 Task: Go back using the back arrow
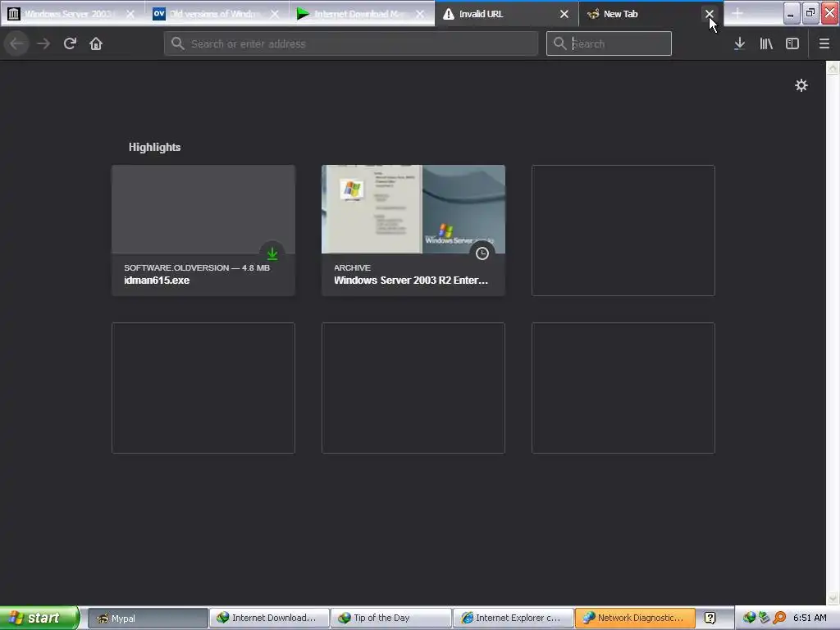pos(17,43)
